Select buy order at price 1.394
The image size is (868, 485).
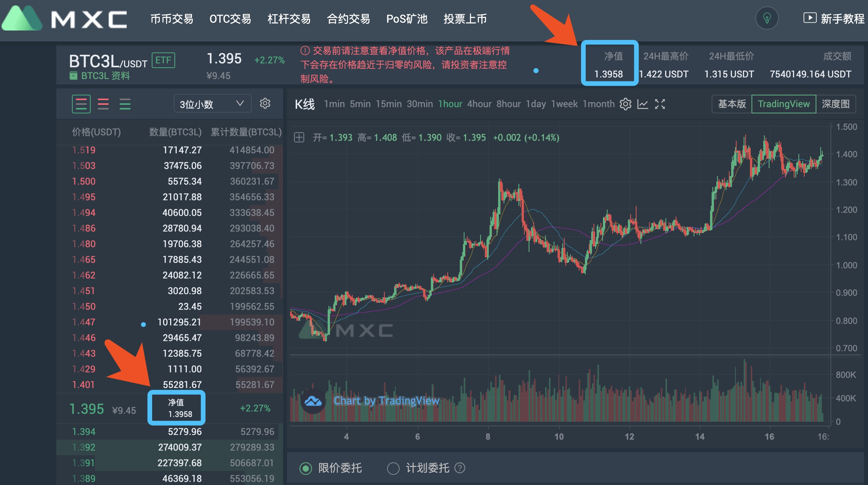(170, 432)
